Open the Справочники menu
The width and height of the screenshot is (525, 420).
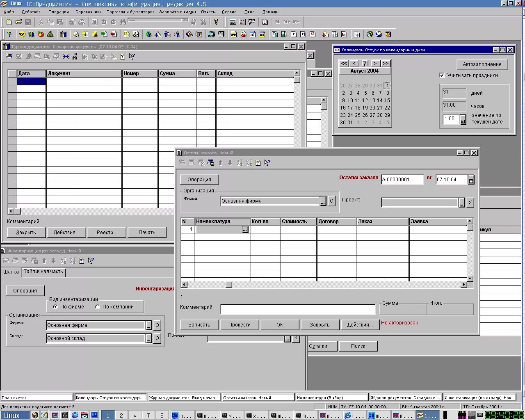89,12
